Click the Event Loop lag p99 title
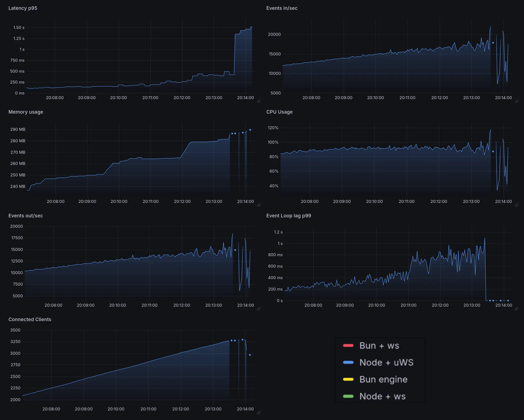The width and height of the screenshot is (524, 420). click(288, 216)
